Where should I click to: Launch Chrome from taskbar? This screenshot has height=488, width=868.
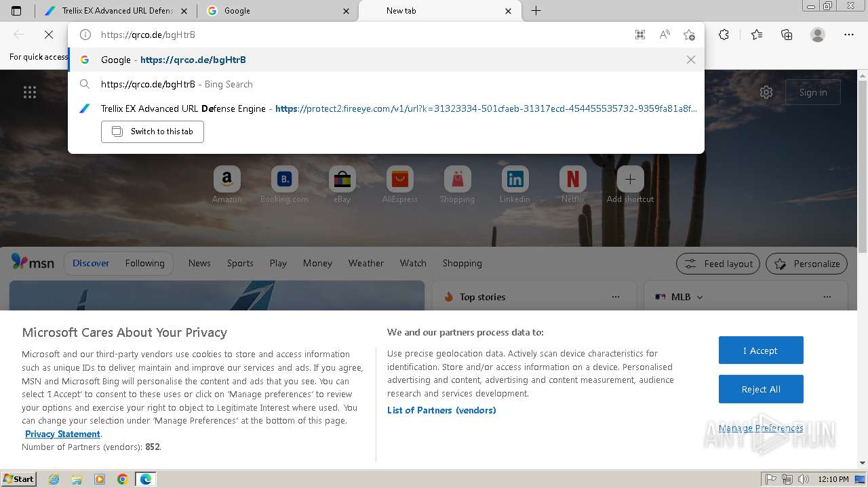(x=123, y=479)
